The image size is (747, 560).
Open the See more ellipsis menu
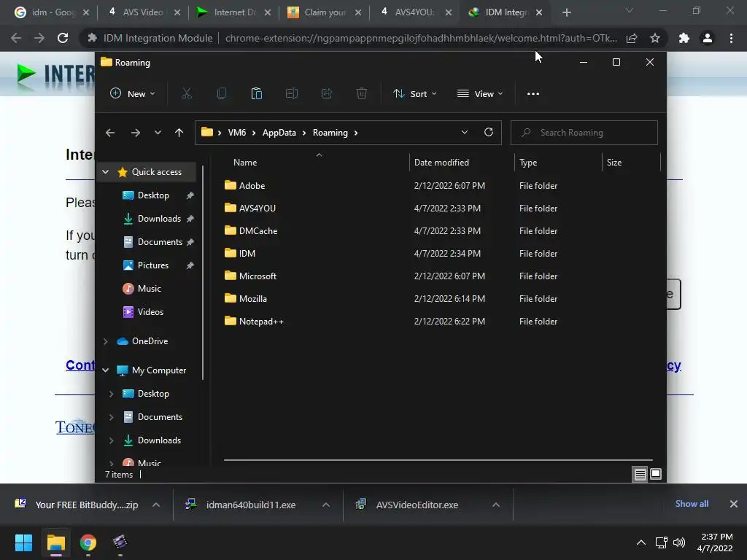(533, 94)
